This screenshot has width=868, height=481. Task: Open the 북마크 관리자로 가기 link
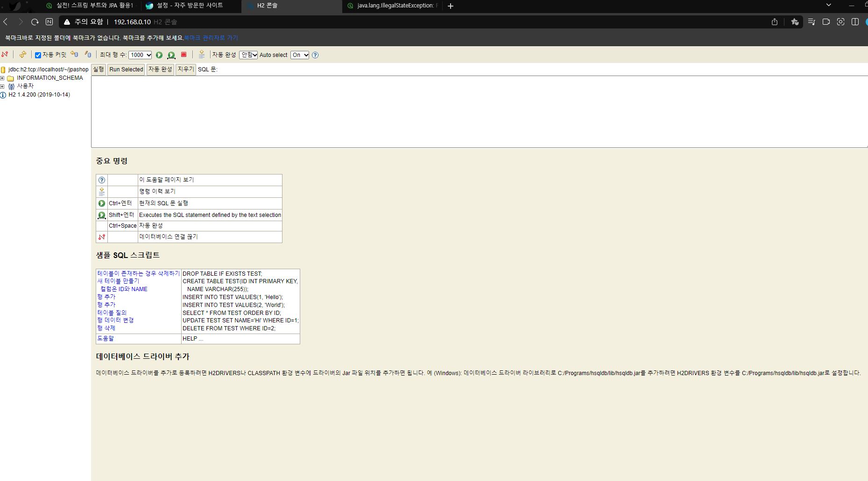(x=211, y=38)
